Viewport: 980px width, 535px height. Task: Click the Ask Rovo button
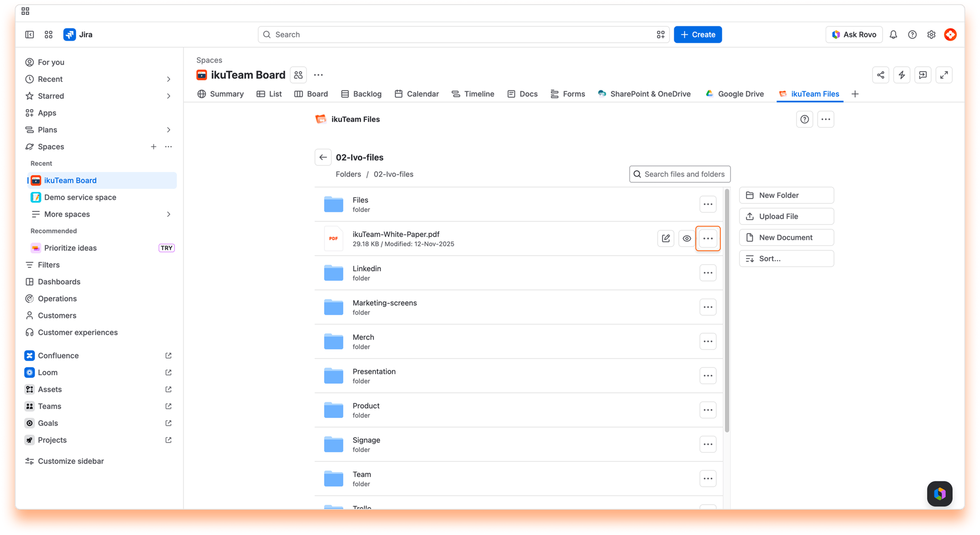pyautogui.click(x=853, y=34)
